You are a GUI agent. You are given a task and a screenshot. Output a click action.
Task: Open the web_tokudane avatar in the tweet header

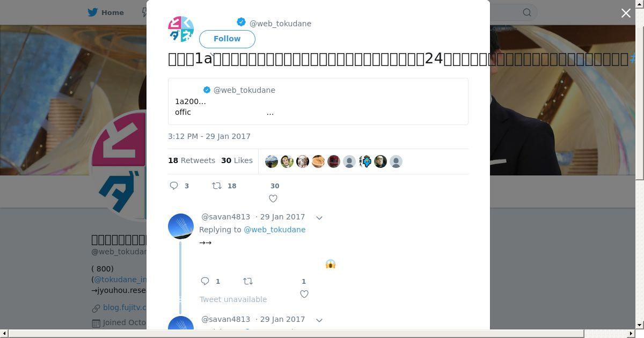point(181,29)
